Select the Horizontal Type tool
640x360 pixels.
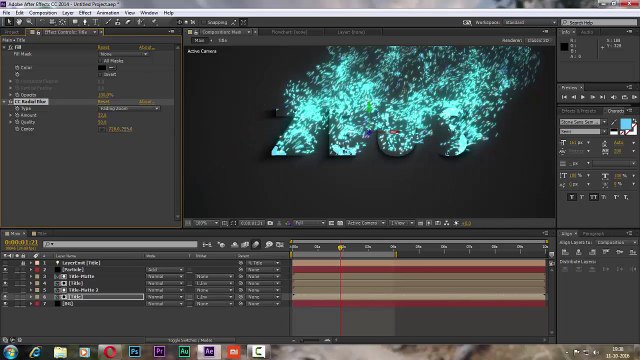(x=96, y=22)
